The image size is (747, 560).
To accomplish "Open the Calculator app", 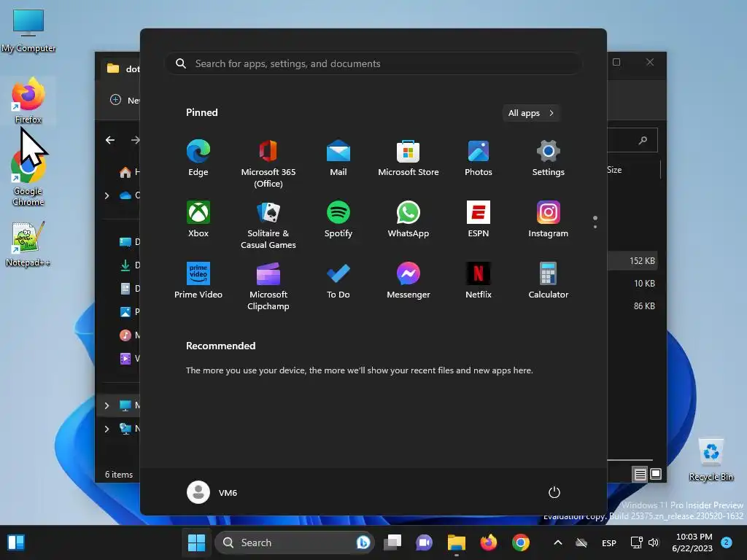I will click(x=549, y=281).
